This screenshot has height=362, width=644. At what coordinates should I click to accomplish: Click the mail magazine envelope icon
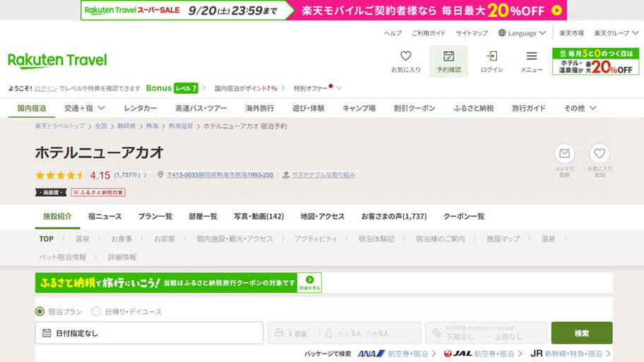pos(564,154)
